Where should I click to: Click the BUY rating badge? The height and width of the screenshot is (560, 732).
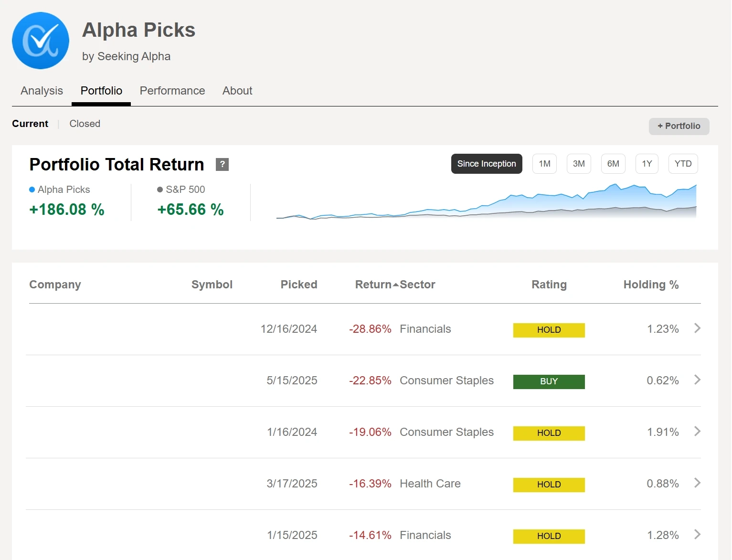(x=549, y=381)
